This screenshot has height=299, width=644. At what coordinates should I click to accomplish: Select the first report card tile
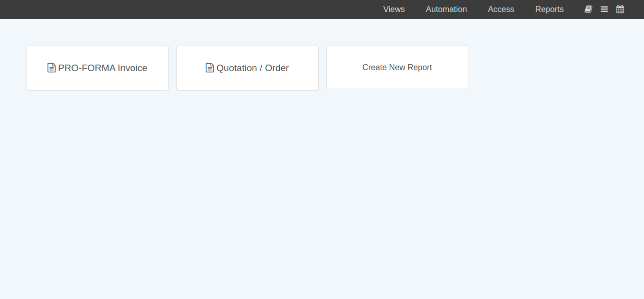pyautogui.click(x=98, y=80)
